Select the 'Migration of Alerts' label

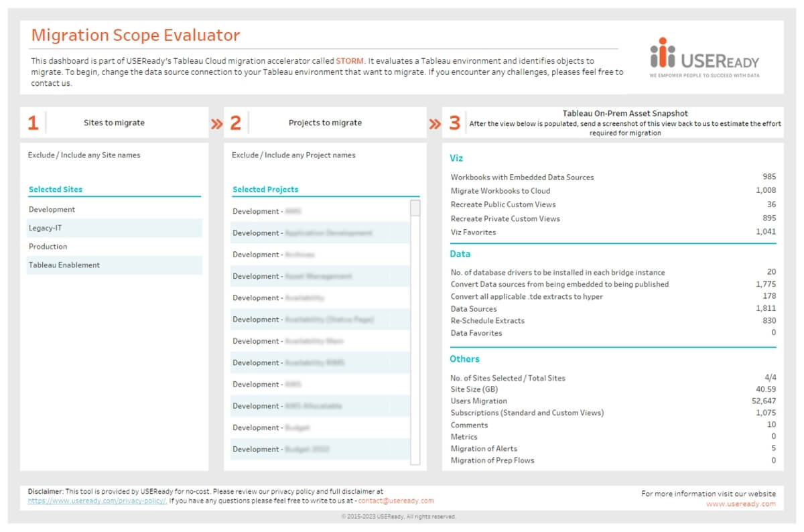[x=484, y=449]
